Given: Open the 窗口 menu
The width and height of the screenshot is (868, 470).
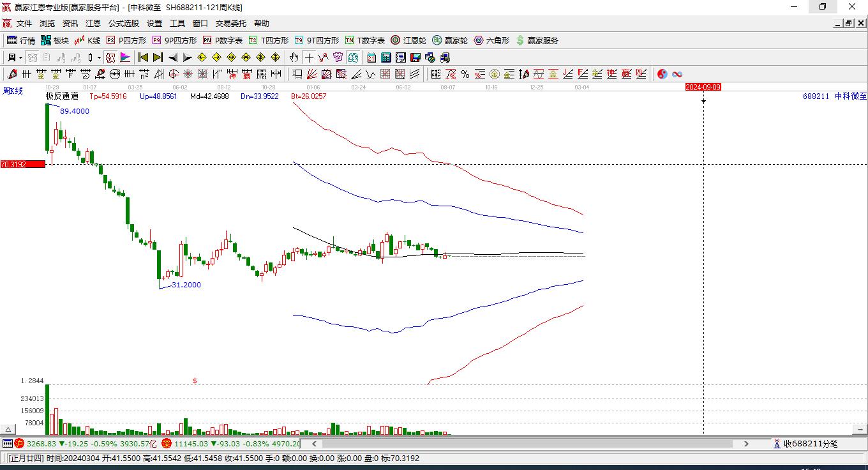Looking at the screenshot, I should [x=200, y=24].
